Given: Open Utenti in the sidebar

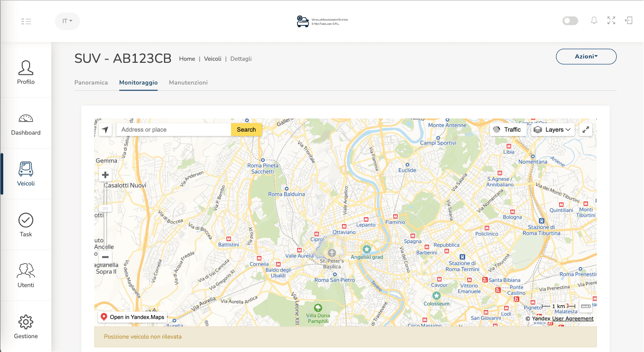Looking at the screenshot, I should 26,276.
